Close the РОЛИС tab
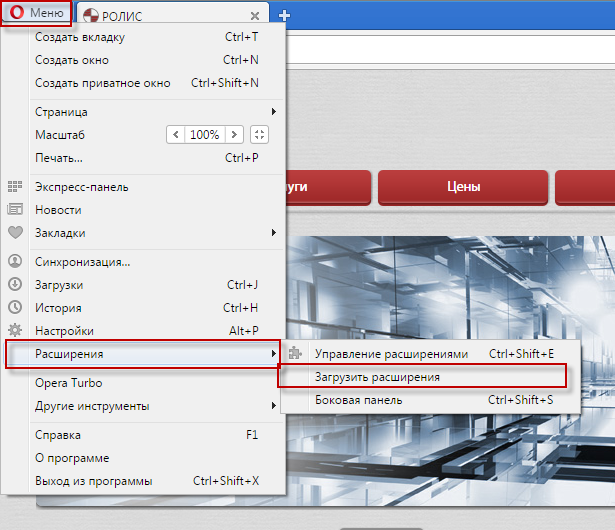Screen dimensions: 615x530 (x=255, y=16)
